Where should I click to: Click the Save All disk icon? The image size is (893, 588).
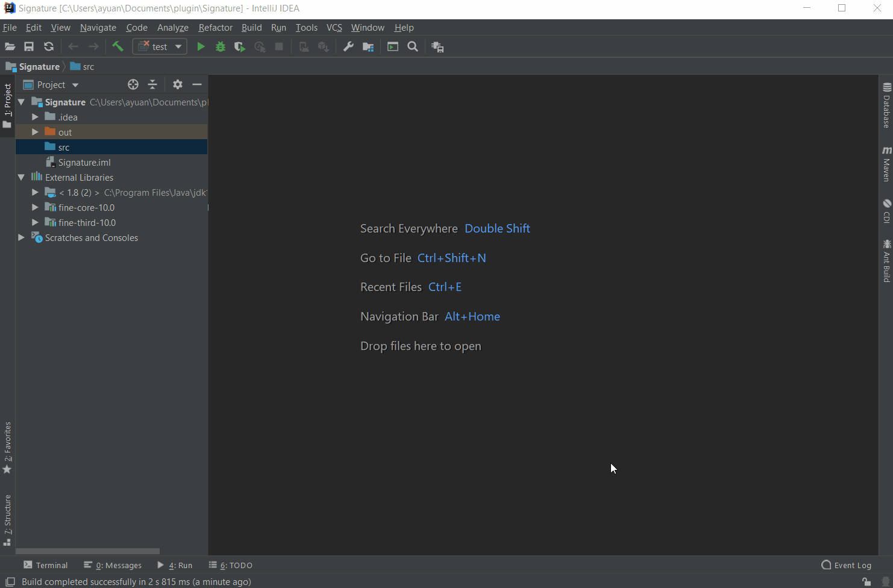tap(29, 47)
